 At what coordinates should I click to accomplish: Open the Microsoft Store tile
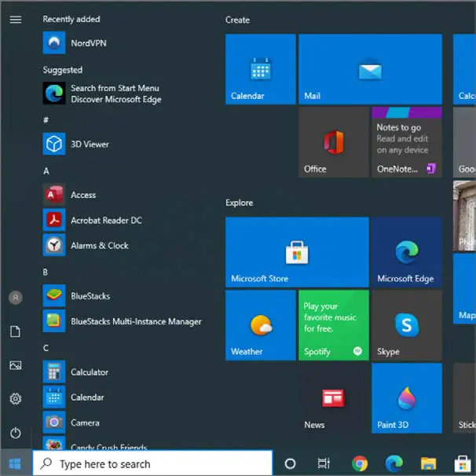click(x=297, y=252)
